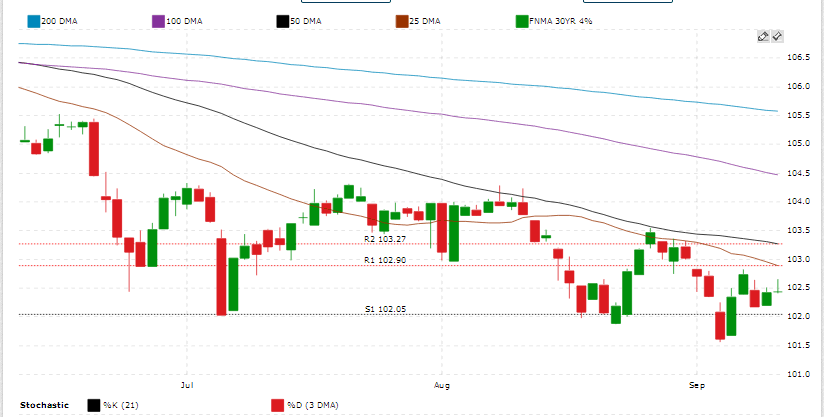This screenshot has width=824, height=417.
Task: Click the 103.5 price axis value
Action: coord(799,231)
